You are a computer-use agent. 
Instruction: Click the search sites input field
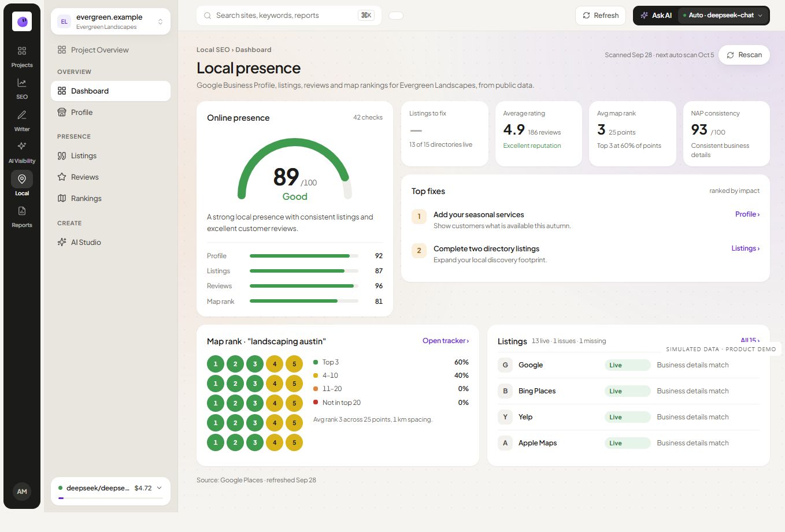tap(289, 16)
